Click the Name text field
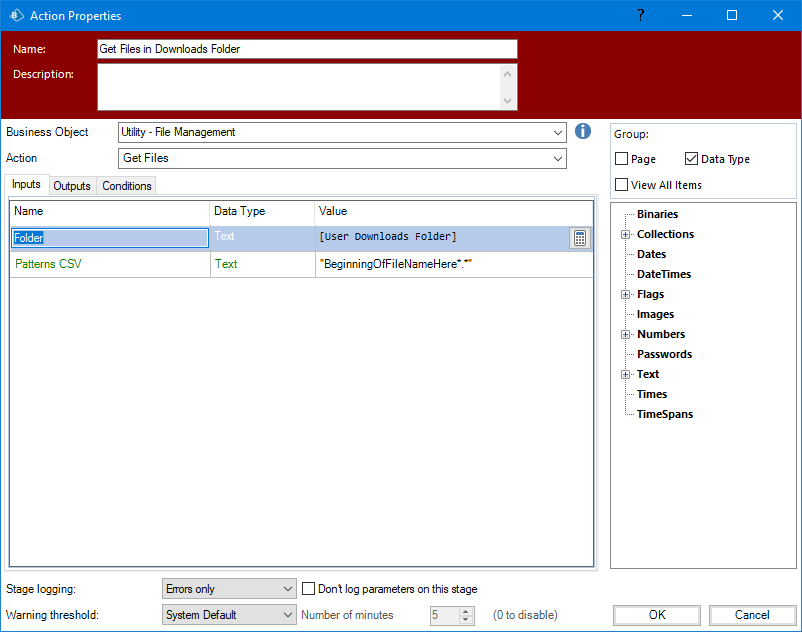 click(307, 49)
